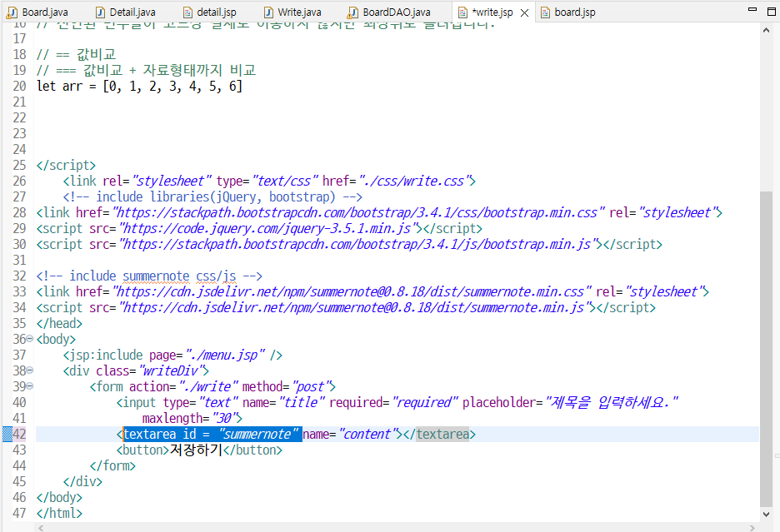The width and height of the screenshot is (780, 532).
Task: Click the '저장하기' button text in code
Action: (196, 450)
